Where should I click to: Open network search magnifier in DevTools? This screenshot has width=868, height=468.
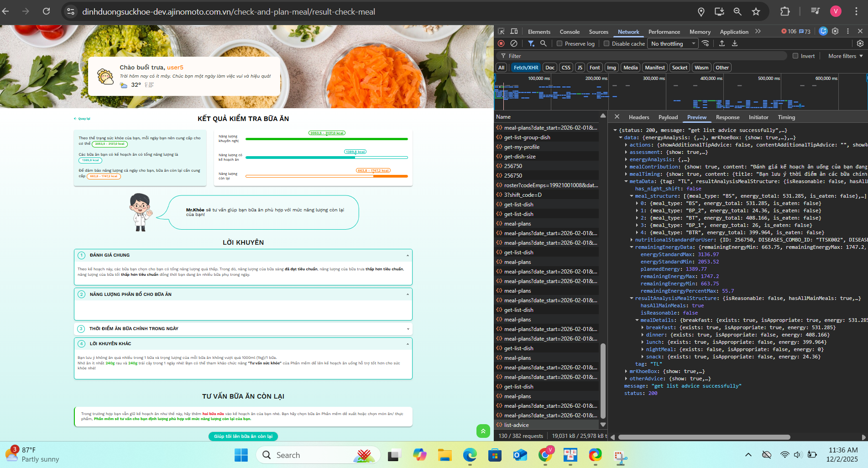[544, 43]
